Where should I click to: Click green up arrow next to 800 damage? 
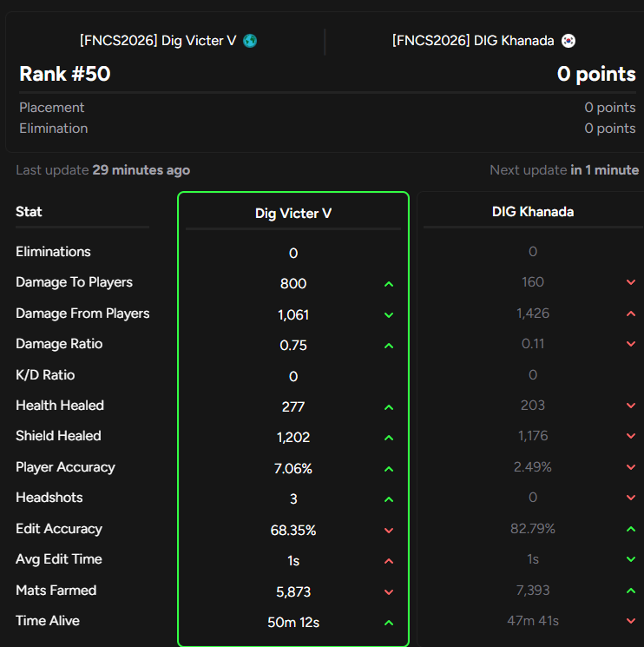click(x=389, y=284)
